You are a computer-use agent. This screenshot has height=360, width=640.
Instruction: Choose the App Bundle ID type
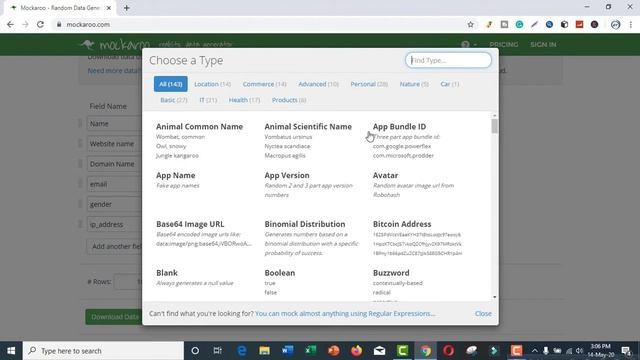point(399,127)
